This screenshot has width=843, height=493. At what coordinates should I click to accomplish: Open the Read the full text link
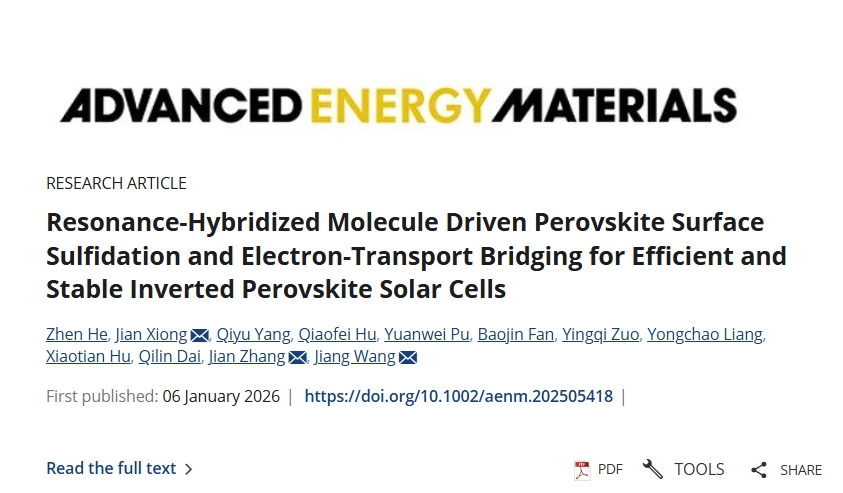pyautogui.click(x=111, y=468)
